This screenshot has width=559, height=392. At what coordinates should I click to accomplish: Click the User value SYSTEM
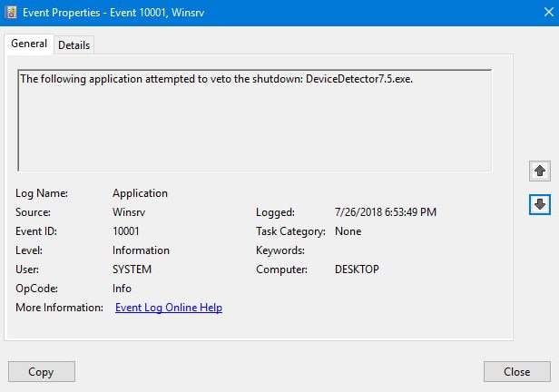[x=132, y=269]
